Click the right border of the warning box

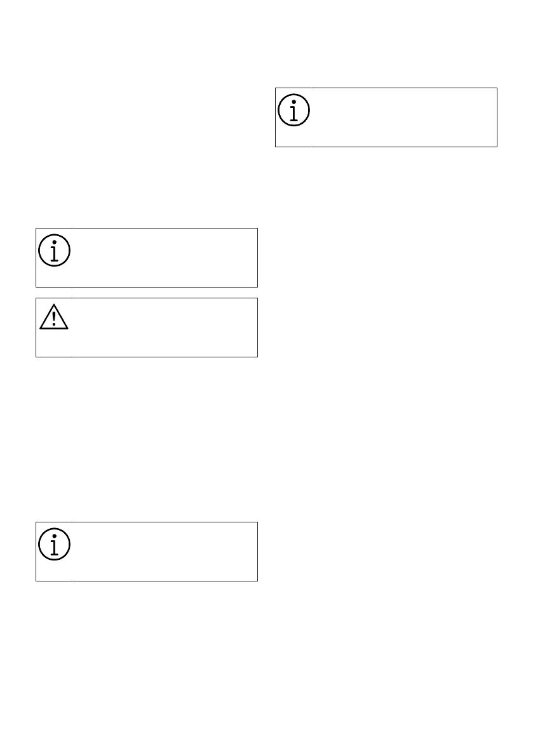[x=257, y=328]
